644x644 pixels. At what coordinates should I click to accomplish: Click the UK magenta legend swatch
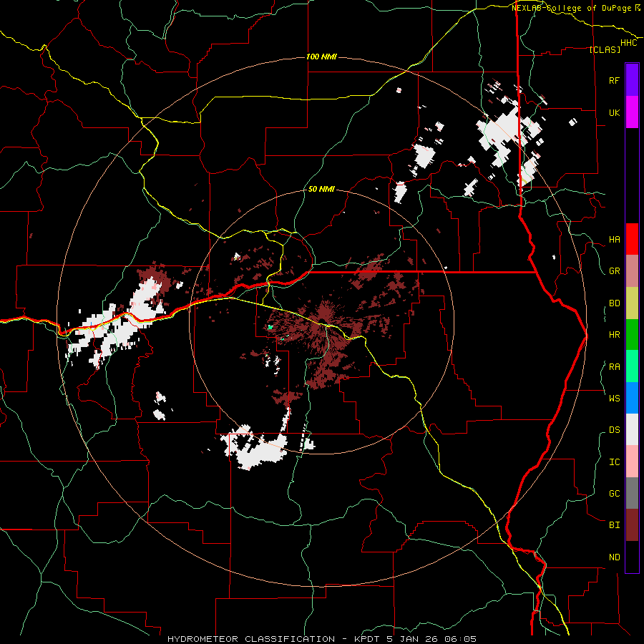coord(632,112)
